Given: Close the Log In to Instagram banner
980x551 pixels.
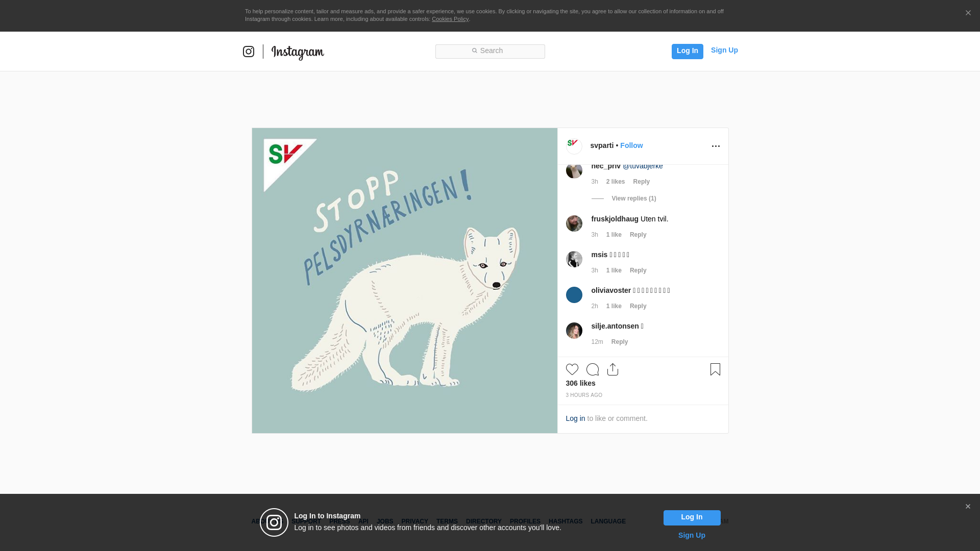Looking at the screenshot, I should pos(968,507).
